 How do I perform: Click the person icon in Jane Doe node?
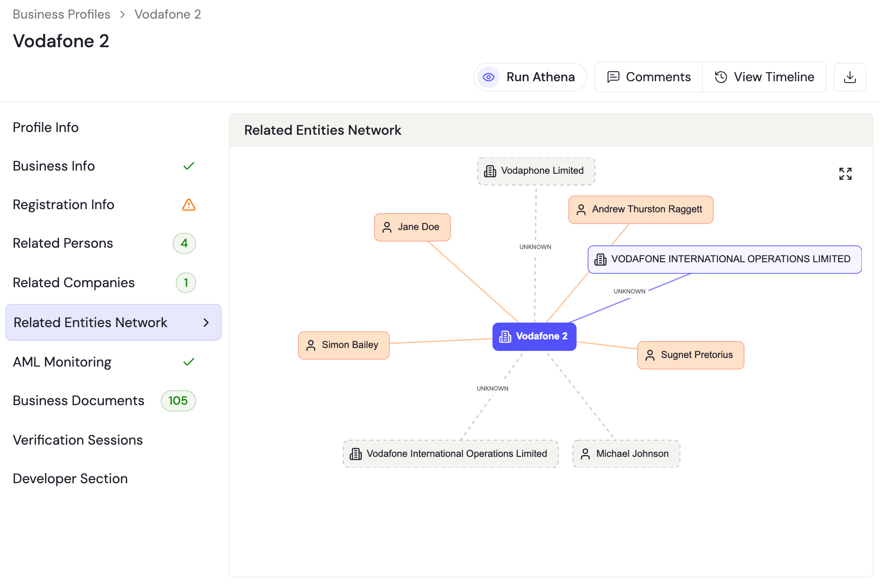387,227
